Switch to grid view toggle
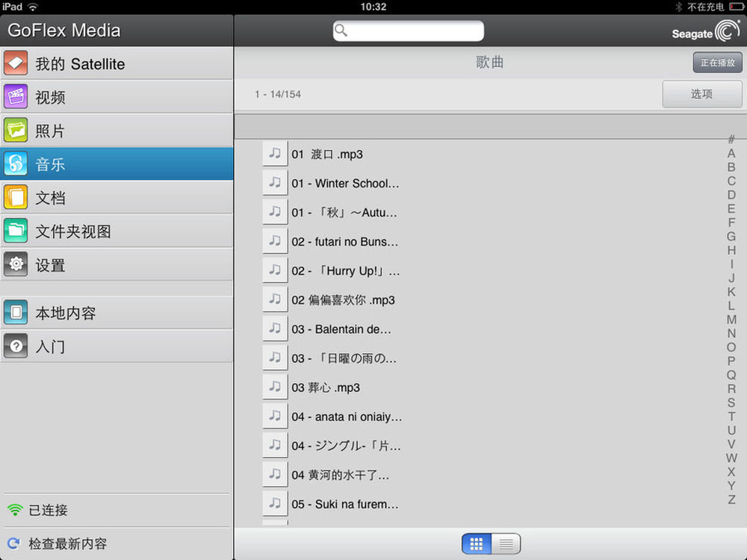 pyautogui.click(x=477, y=544)
